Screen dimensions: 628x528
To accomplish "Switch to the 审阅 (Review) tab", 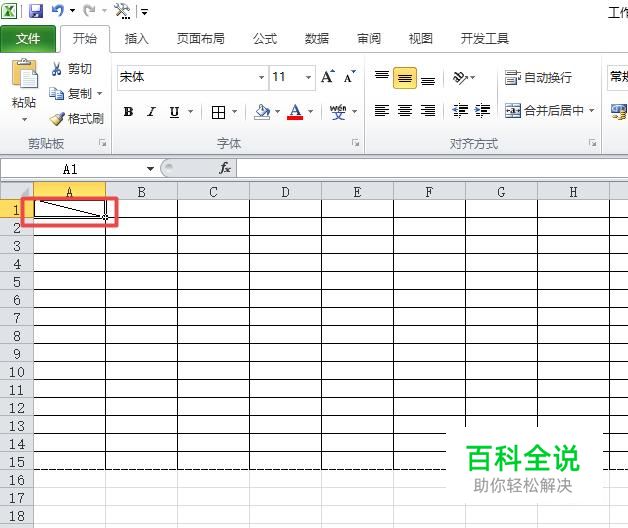I will point(369,38).
